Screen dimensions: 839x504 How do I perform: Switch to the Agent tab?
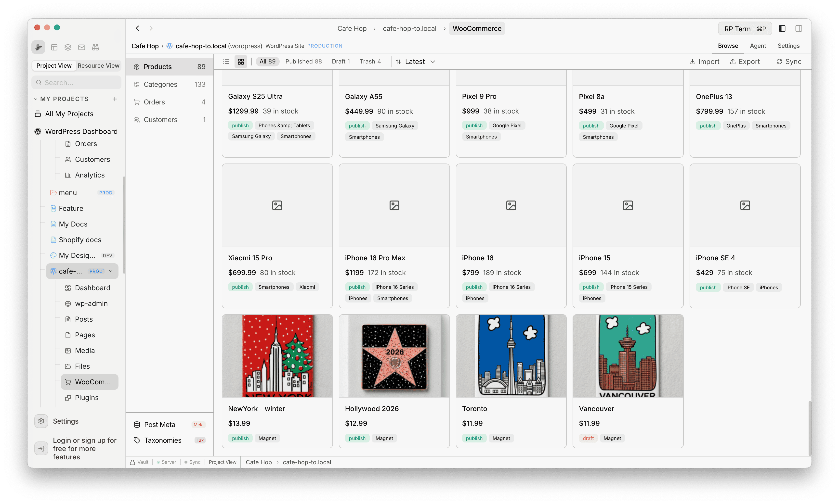[758, 46]
